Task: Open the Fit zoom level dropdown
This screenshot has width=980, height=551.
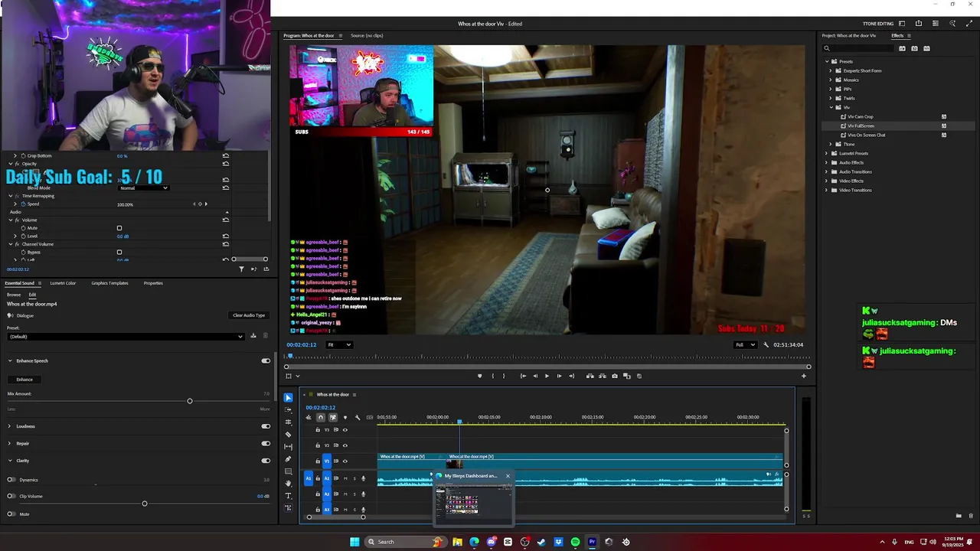Action: [x=339, y=344]
